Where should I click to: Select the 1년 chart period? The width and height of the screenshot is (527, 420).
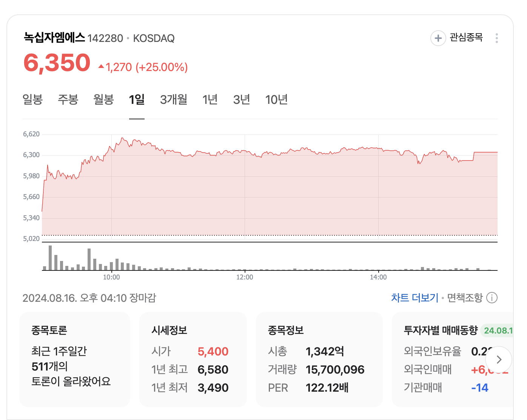[x=210, y=99]
